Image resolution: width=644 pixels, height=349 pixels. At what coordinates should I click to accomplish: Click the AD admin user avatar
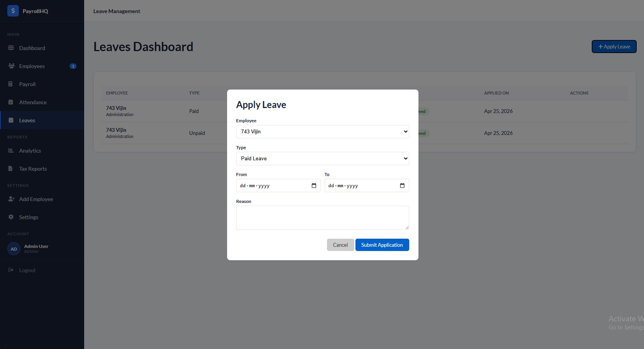(14, 249)
